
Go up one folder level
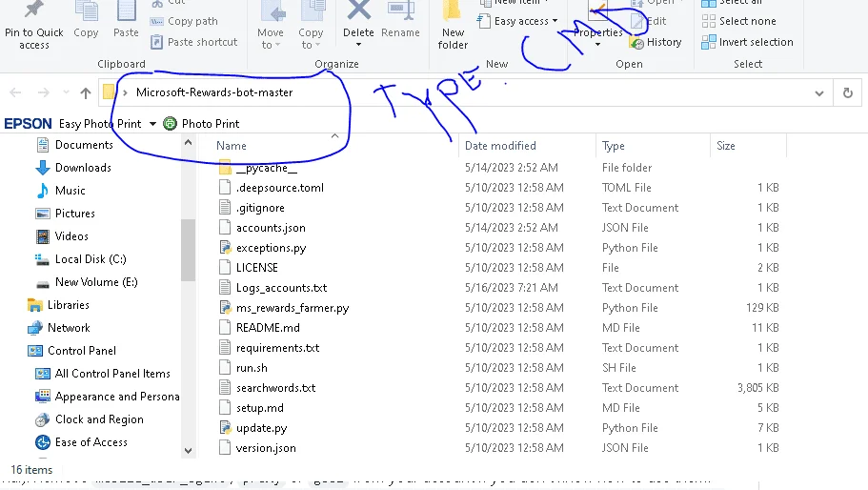[x=85, y=93]
